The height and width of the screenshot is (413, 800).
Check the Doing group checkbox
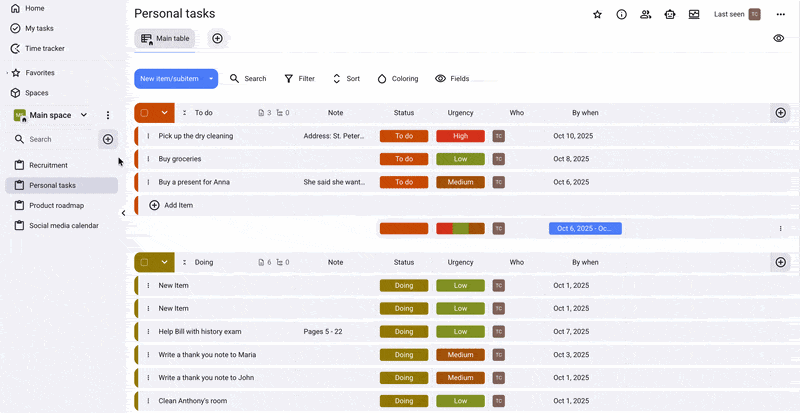(144, 262)
